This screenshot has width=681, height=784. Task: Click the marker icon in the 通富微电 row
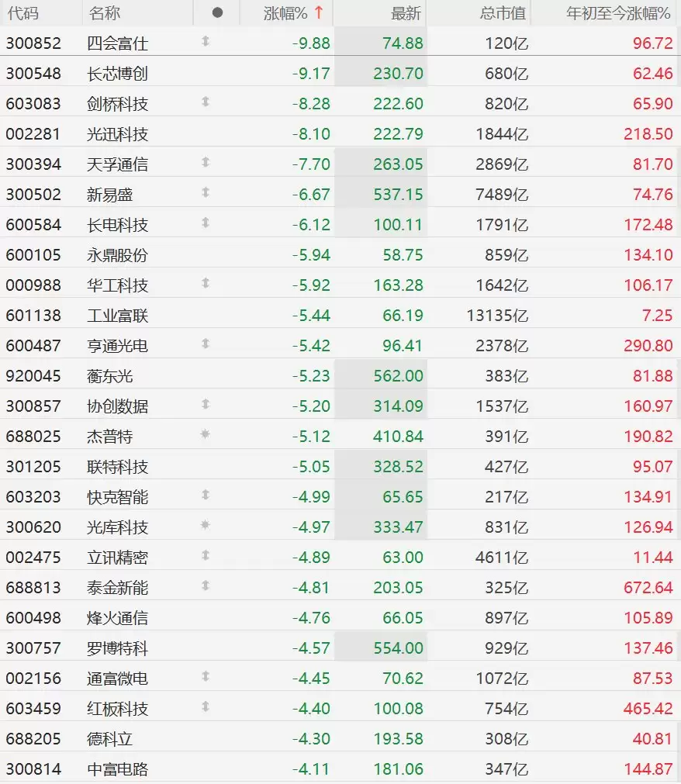(x=206, y=676)
